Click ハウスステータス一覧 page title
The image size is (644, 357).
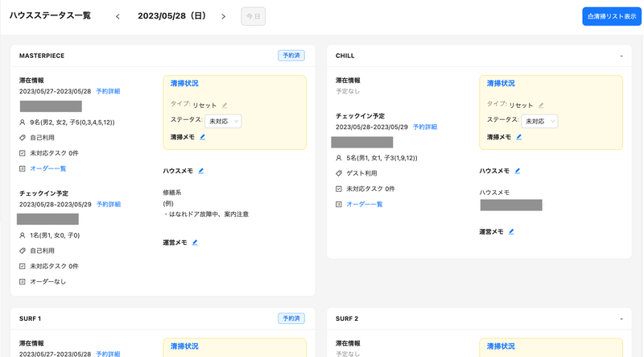point(50,15)
